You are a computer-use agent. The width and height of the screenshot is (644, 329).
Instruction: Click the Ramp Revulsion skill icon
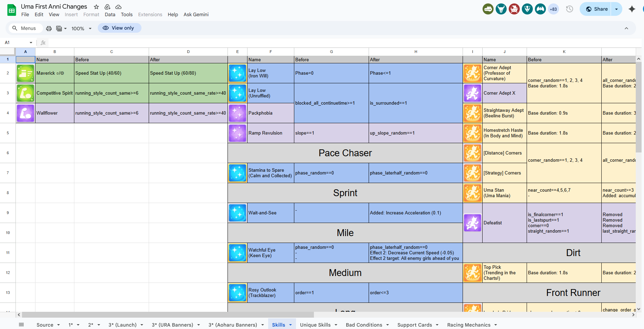[237, 133]
